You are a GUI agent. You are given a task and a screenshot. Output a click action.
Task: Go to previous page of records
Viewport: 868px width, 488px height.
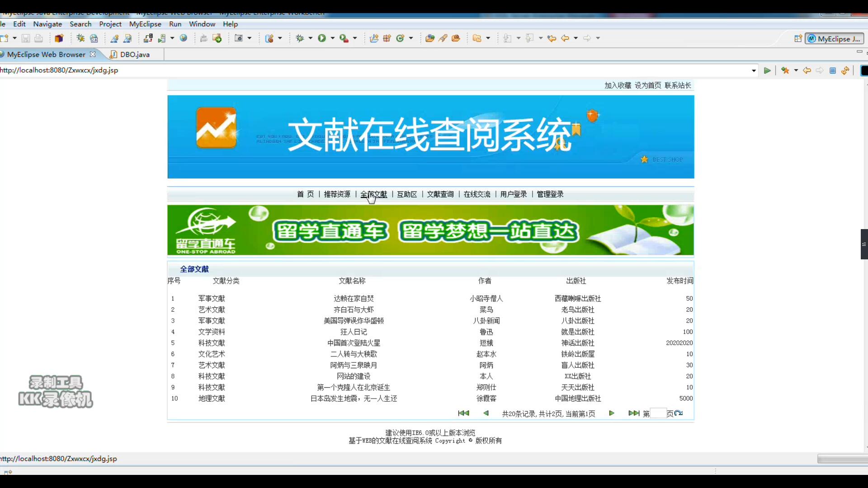486,413
